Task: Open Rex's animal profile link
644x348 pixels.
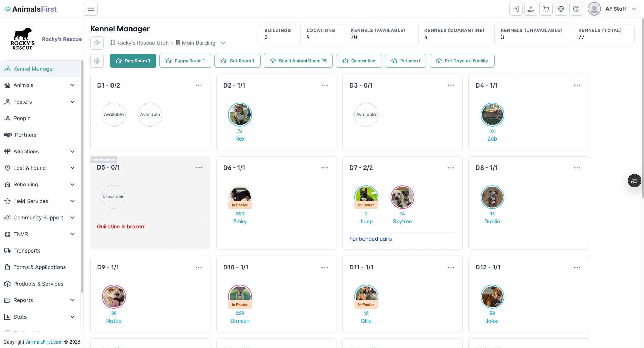Action: (x=240, y=139)
